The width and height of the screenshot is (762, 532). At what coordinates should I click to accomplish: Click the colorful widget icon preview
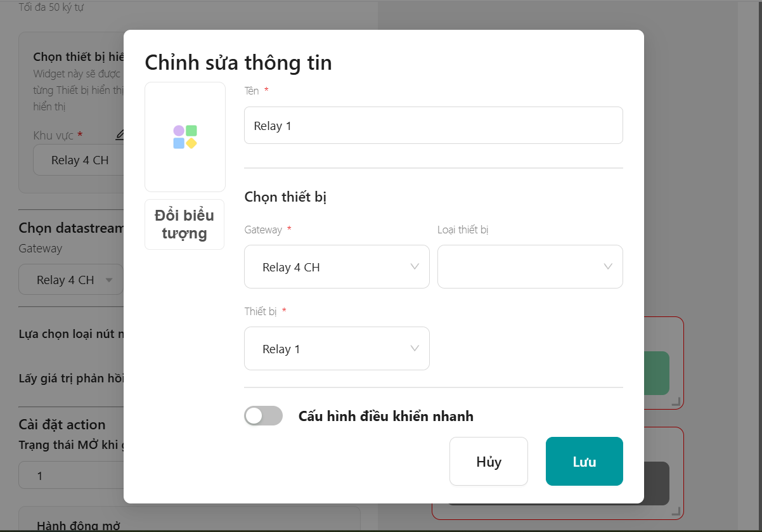185,137
